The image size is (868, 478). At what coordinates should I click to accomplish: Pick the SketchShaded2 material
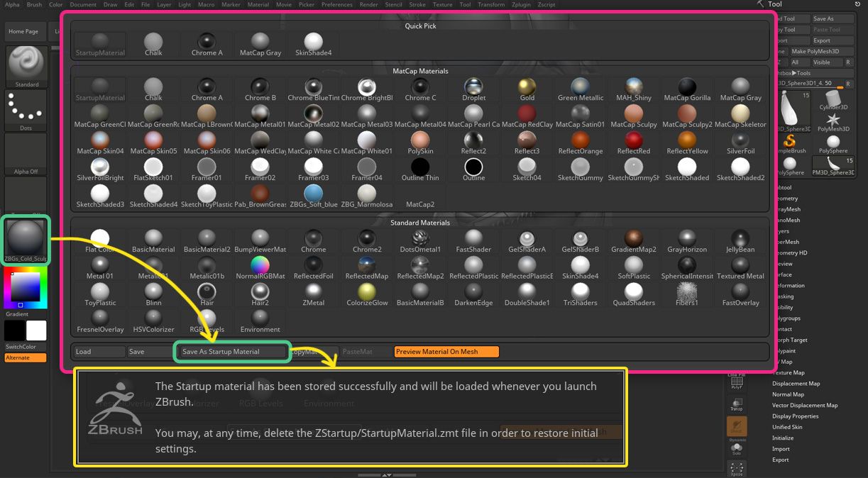(740, 169)
